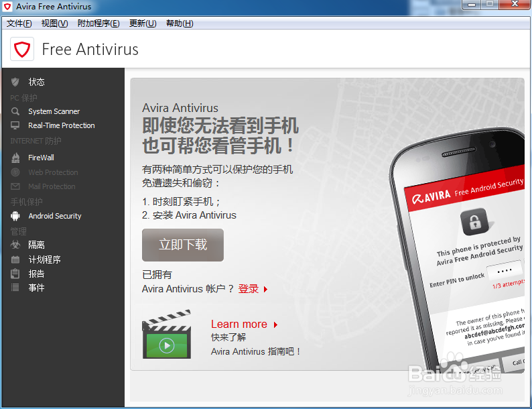Open the 帮助(H) menu
The width and height of the screenshot is (532, 409).
pos(180,23)
